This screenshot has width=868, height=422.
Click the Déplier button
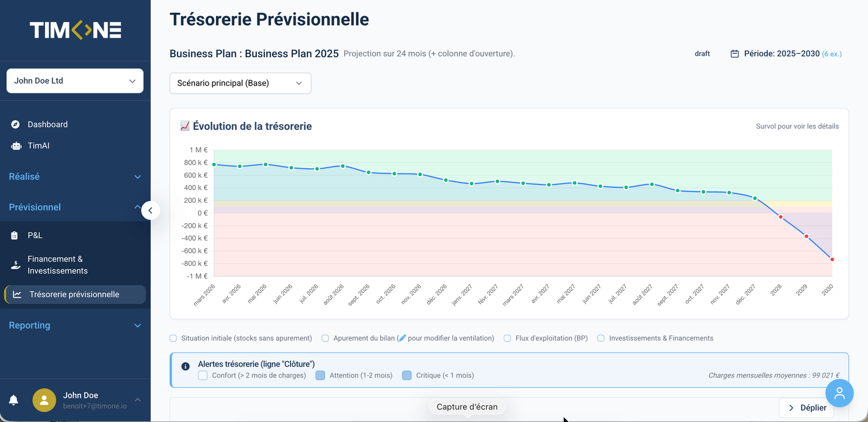807,408
